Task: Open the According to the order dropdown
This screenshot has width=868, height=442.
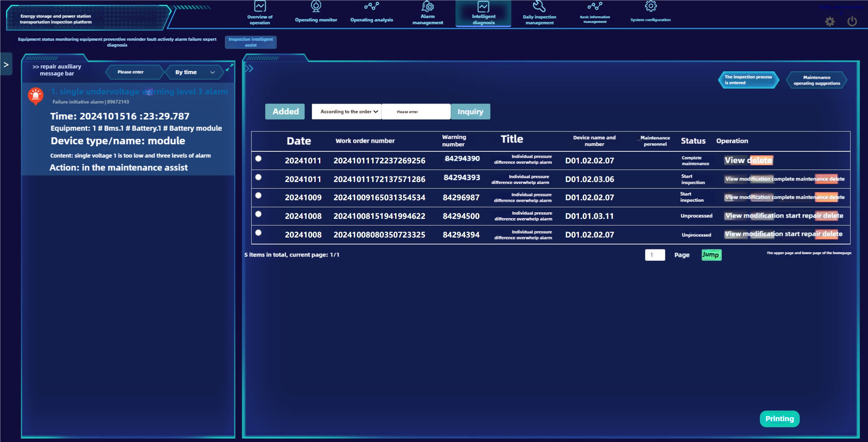Action: pos(347,112)
